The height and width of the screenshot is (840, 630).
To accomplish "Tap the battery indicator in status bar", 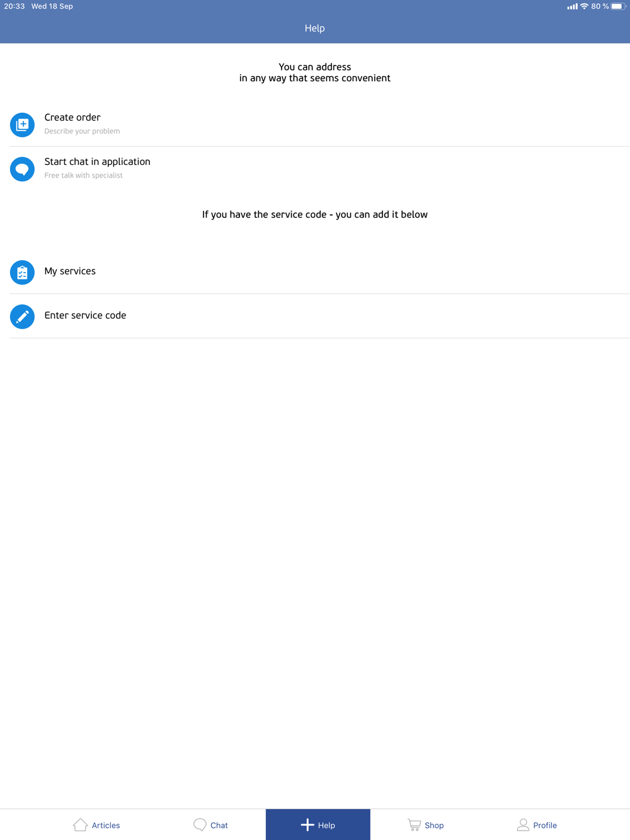I will 617,6.
